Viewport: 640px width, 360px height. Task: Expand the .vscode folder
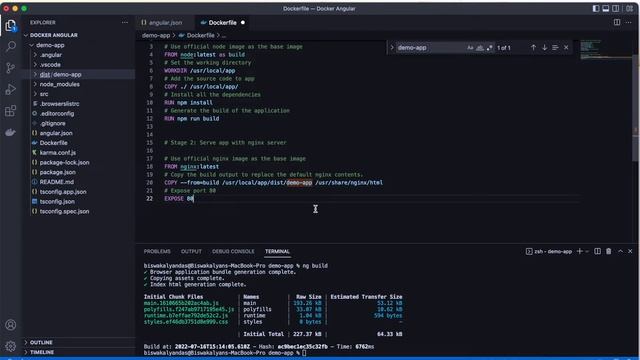pos(50,64)
